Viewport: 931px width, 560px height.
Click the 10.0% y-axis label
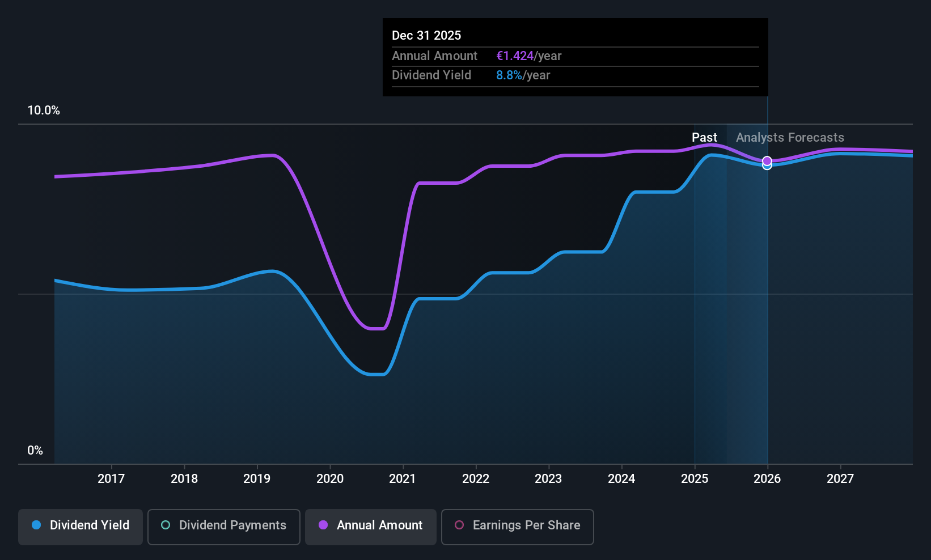tap(44, 110)
